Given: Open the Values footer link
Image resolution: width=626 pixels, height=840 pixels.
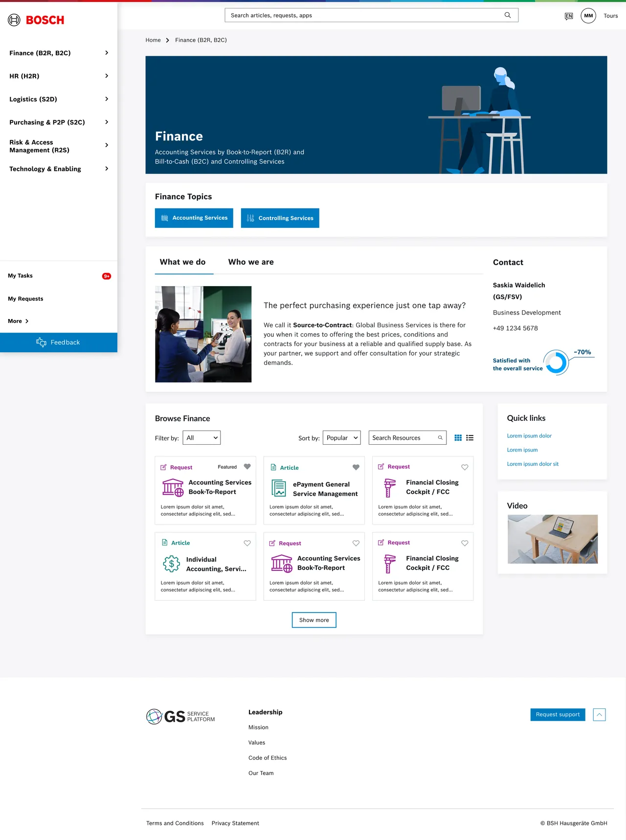Looking at the screenshot, I should pos(257,743).
